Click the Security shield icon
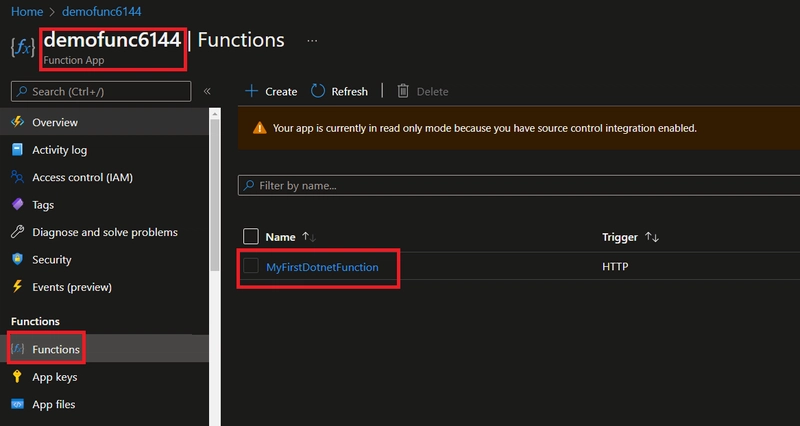The width and height of the screenshot is (800, 426). tap(16, 259)
